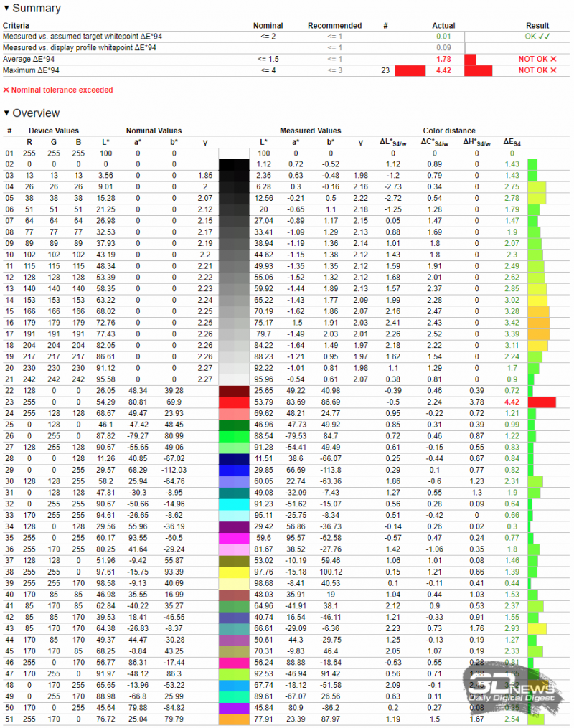Screen dimensions: 574x728
Task: Click 'NOT OK ✕' for Maximum ΔE*94
Action: tap(537, 70)
